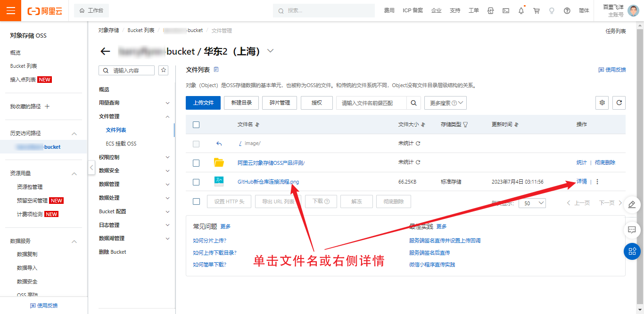The image size is (644, 314).
Task: Click the 授权 button
Action: (317, 103)
